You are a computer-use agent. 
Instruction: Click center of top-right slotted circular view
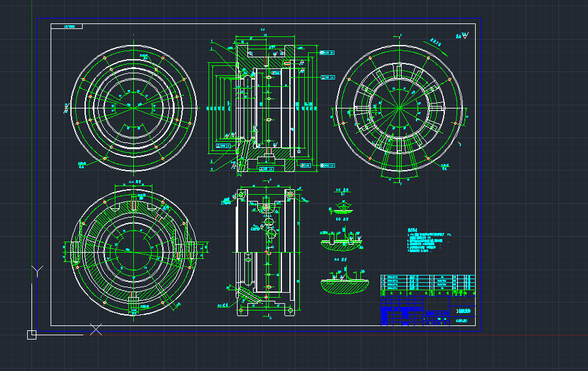pyautogui.click(x=399, y=107)
